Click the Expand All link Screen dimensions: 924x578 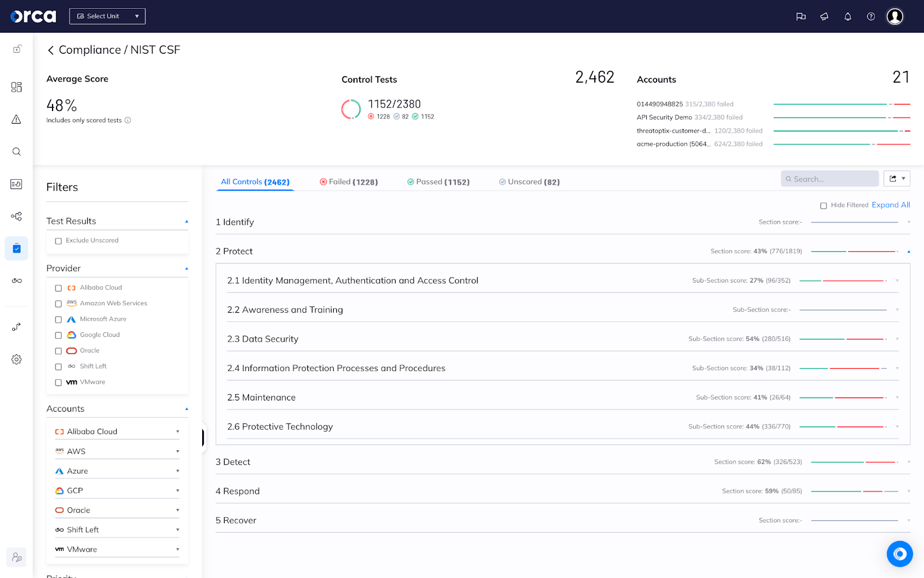(891, 205)
